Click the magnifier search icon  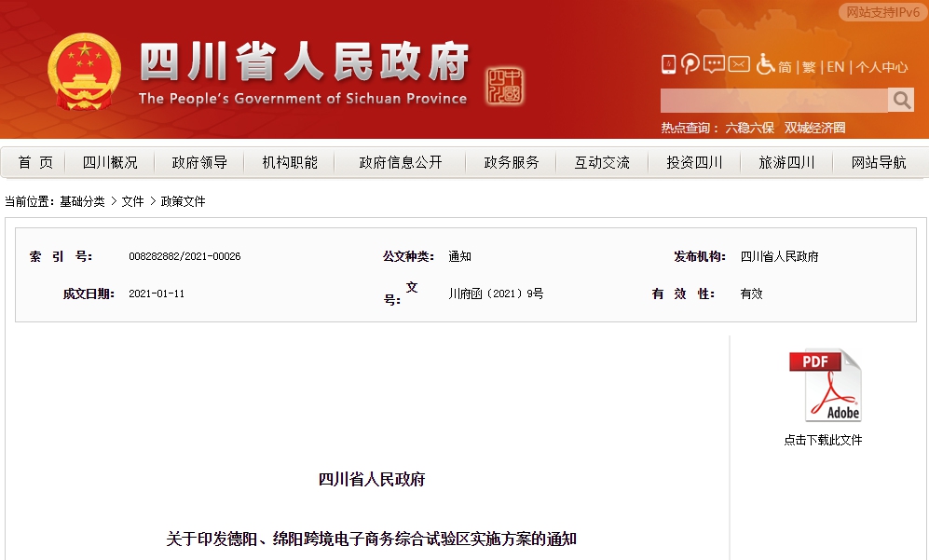pos(900,99)
